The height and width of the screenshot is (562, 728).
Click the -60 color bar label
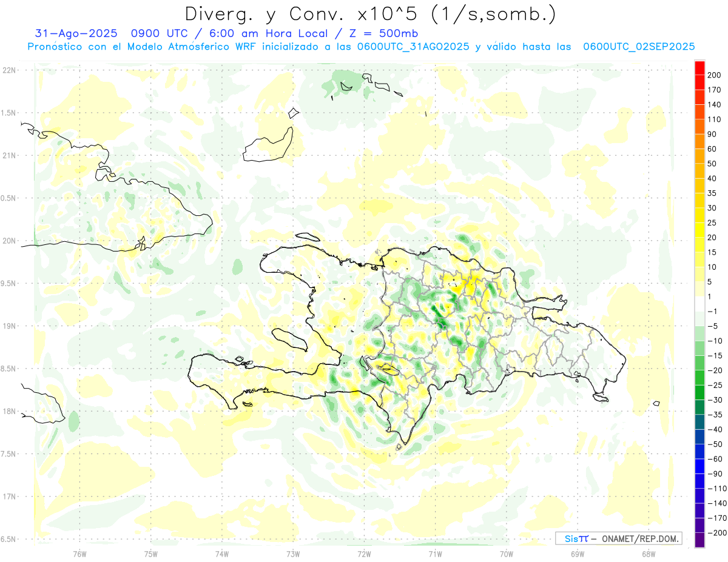pos(715,459)
